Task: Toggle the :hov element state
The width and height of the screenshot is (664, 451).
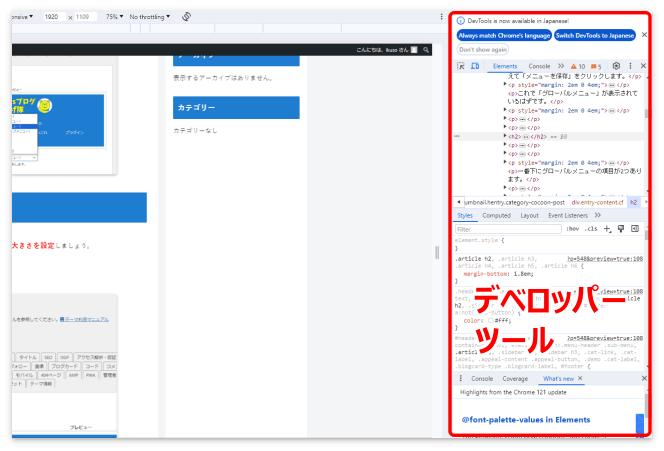Action: tap(573, 229)
